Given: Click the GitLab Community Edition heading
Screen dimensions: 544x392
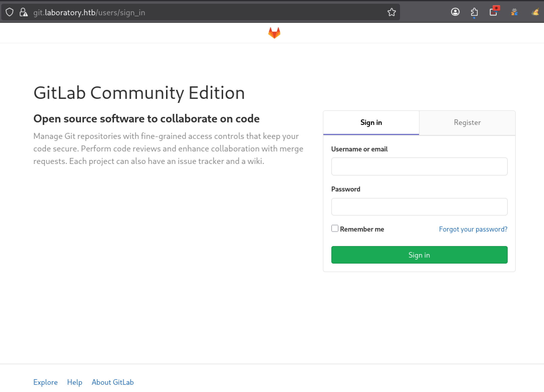Looking at the screenshot, I should 139,93.
